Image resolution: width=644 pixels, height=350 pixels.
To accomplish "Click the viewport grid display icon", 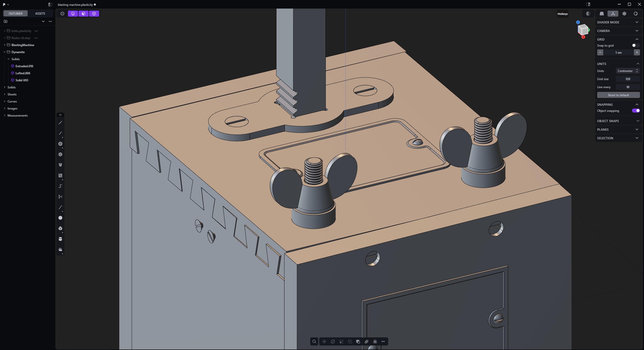I will click(x=602, y=14).
